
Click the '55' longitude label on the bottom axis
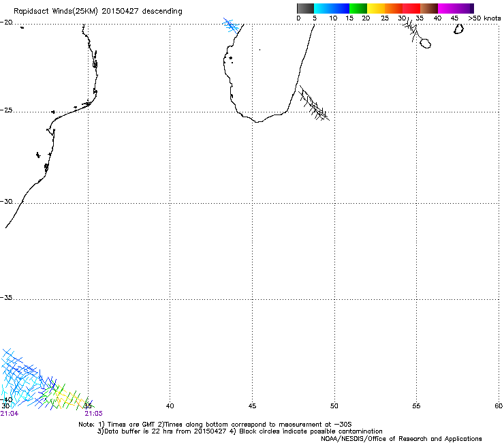tap(416, 406)
